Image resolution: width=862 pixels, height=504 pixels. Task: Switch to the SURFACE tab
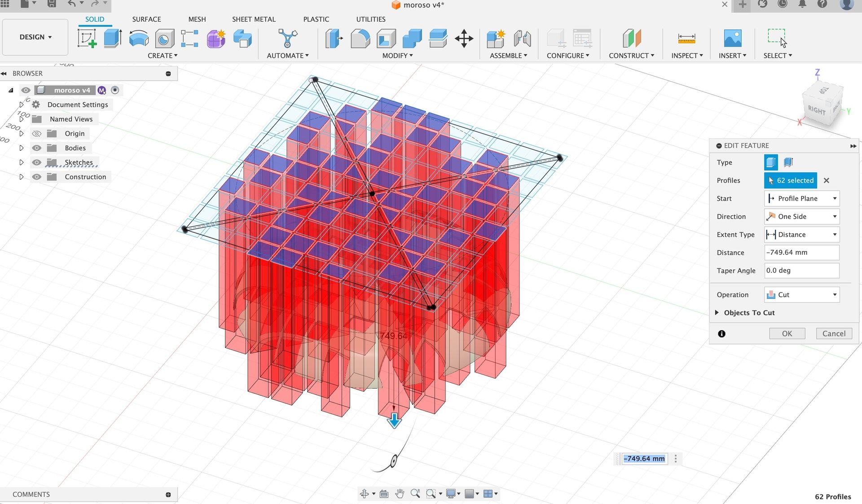pyautogui.click(x=146, y=19)
